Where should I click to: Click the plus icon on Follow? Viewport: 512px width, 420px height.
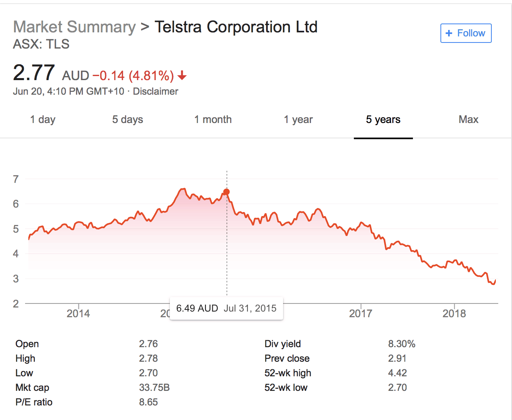coord(449,33)
